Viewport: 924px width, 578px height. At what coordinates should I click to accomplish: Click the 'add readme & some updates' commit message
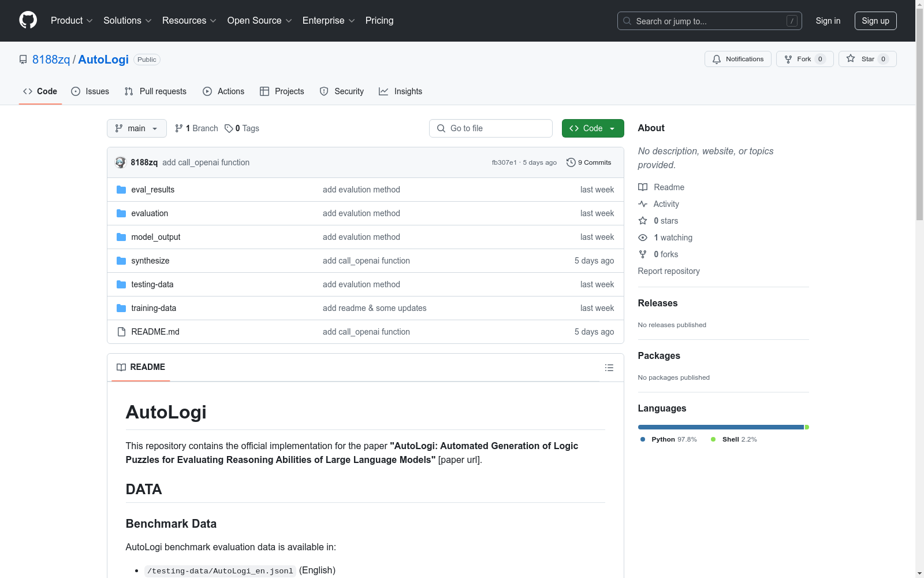click(375, 308)
